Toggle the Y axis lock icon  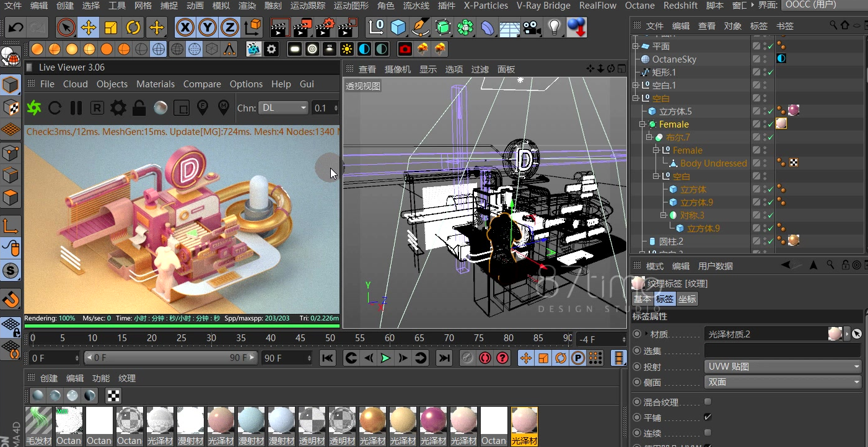tap(208, 27)
